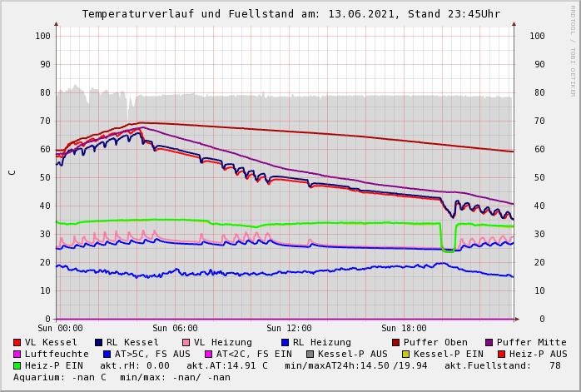Viewport: 581px width, 392px height.
Task: Click the red VL Kessel legend swatch
Action: click(17, 343)
